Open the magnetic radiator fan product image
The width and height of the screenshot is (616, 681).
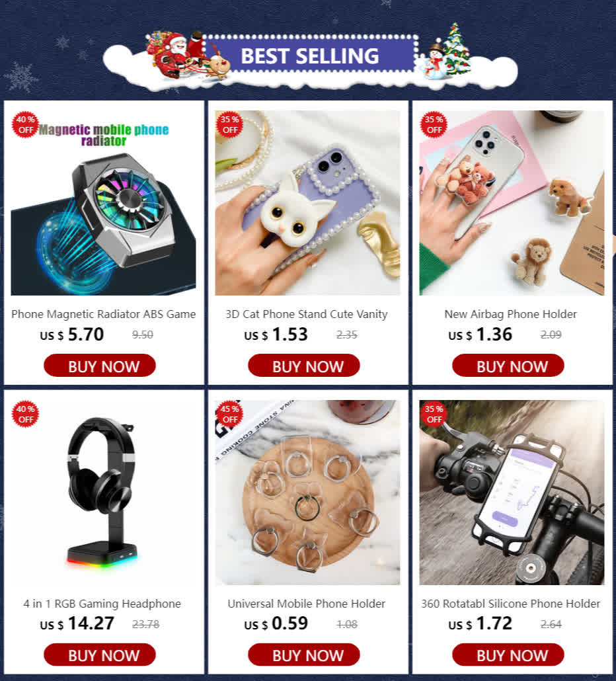pyautogui.click(x=103, y=203)
